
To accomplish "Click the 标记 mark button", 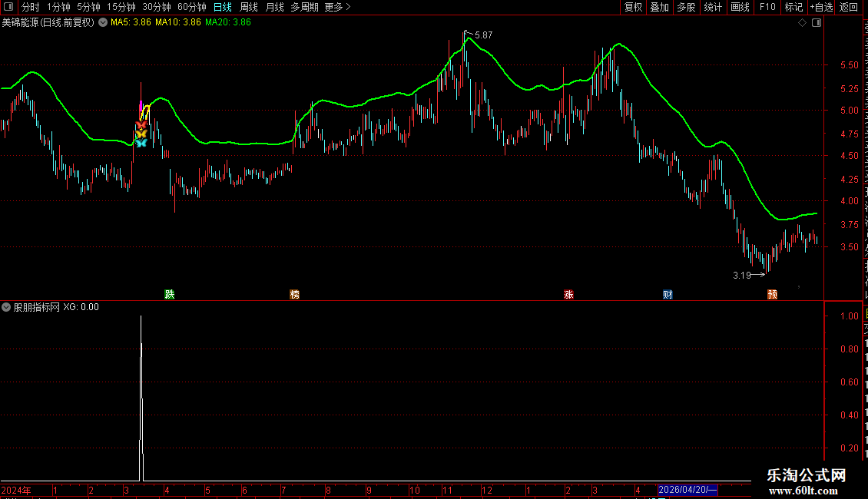I will [793, 7].
